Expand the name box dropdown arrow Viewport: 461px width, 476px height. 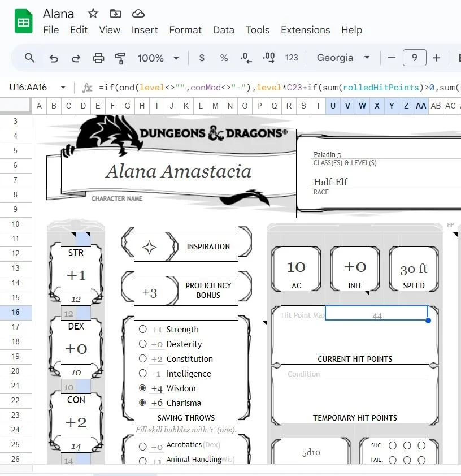63,88
